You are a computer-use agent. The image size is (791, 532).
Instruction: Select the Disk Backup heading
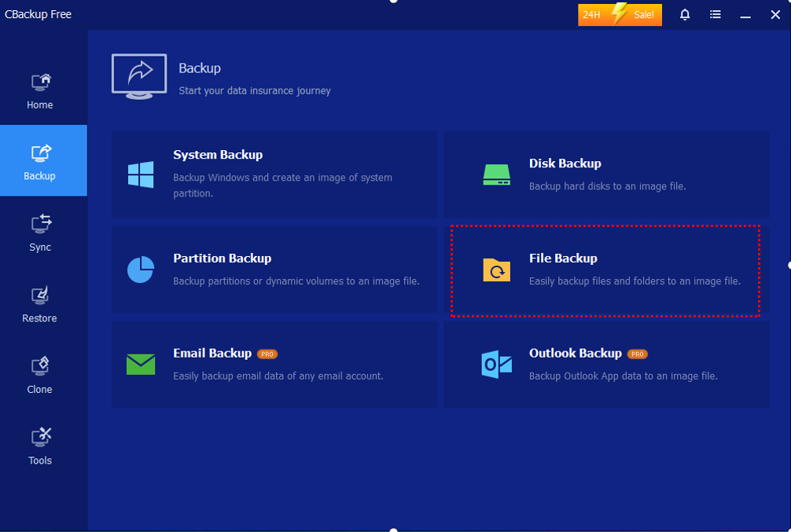[565, 163]
